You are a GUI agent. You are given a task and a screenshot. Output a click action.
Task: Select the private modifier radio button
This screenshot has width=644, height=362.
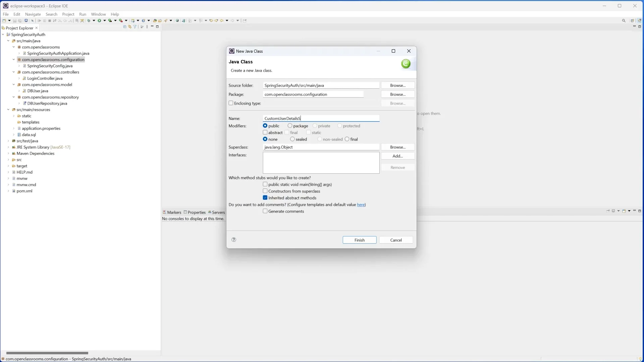coord(314,126)
